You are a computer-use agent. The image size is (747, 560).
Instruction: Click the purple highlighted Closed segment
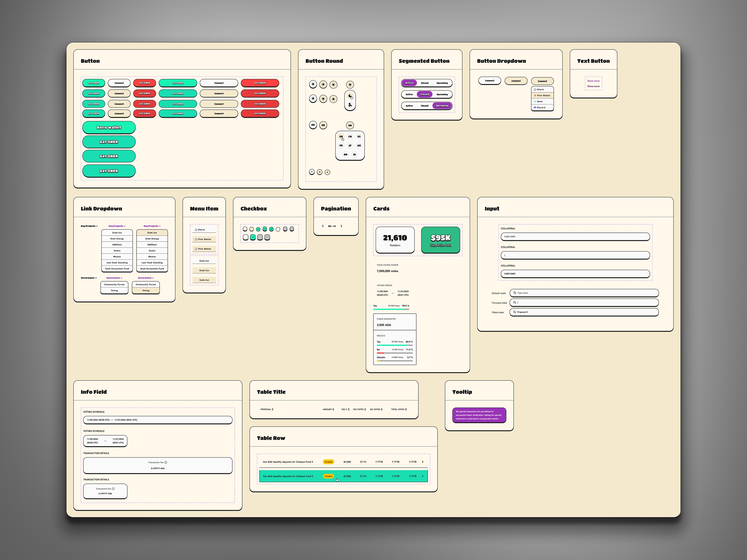pyautogui.click(x=424, y=94)
